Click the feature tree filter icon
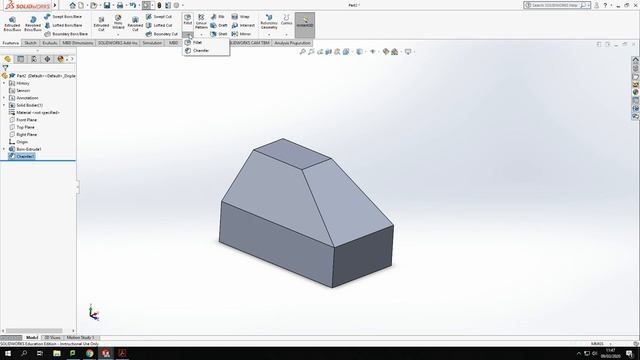640x360 pixels. (x=5, y=68)
